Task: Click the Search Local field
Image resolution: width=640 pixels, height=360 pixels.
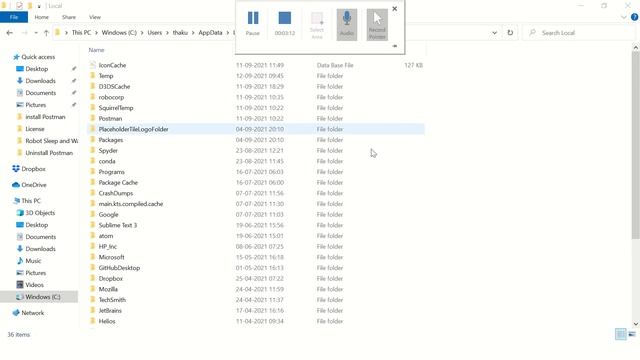Action: tap(580, 33)
